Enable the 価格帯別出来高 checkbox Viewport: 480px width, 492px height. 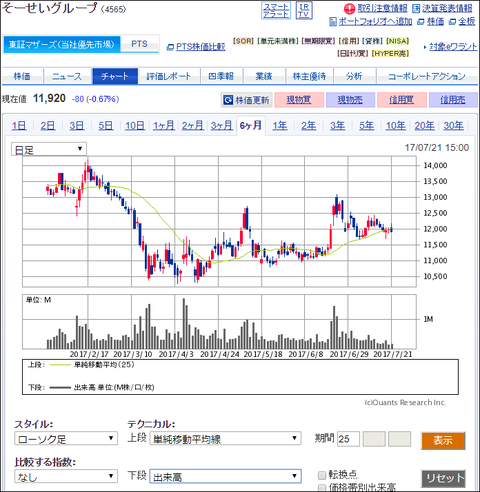tap(322, 488)
